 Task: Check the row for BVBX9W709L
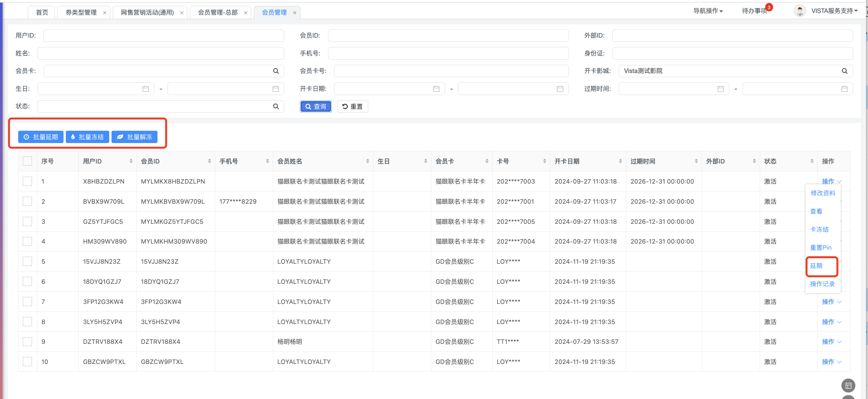[x=27, y=201]
